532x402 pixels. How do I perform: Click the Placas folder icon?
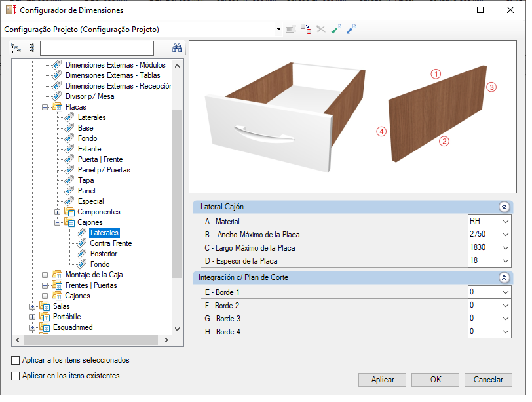pos(57,107)
